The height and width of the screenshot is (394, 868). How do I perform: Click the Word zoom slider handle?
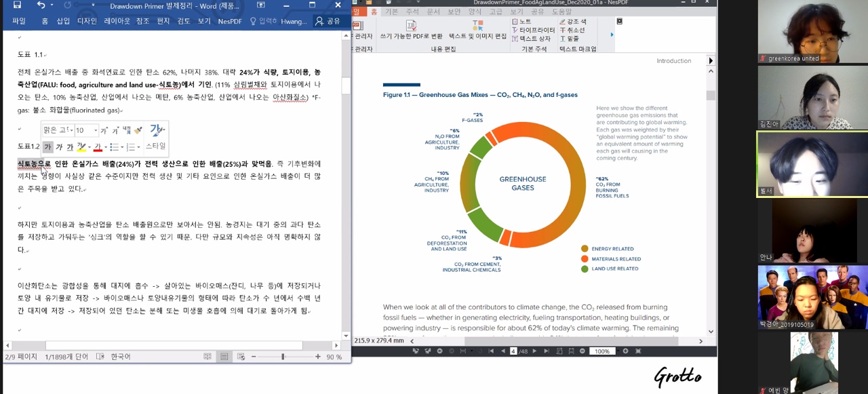(x=283, y=357)
